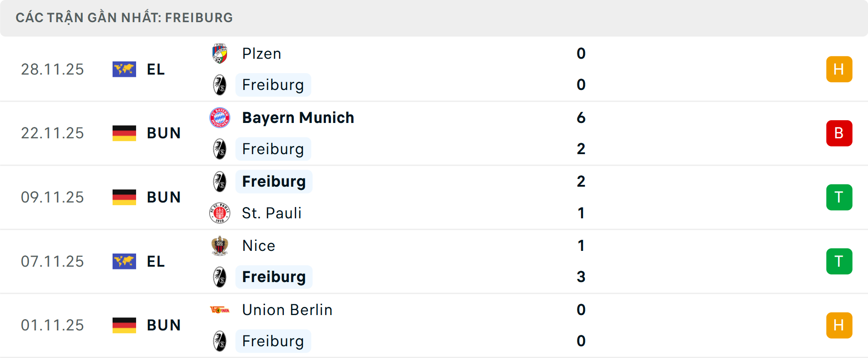Click green T badge for St. Pauli match
This screenshot has height=358, width=868.
coord(839,198)
